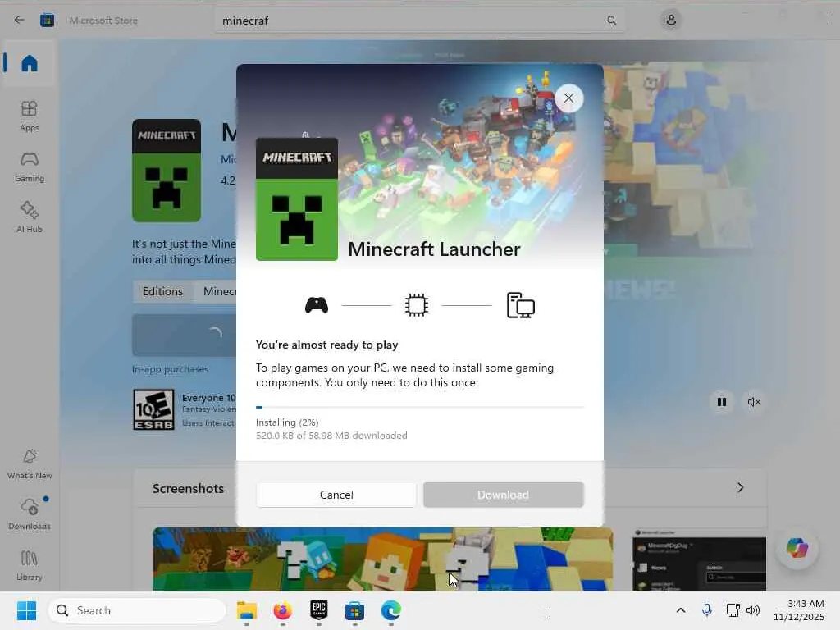Toggle trailer audio mute
The width and height of the screenshot is (840, 630).
[754, 402]
